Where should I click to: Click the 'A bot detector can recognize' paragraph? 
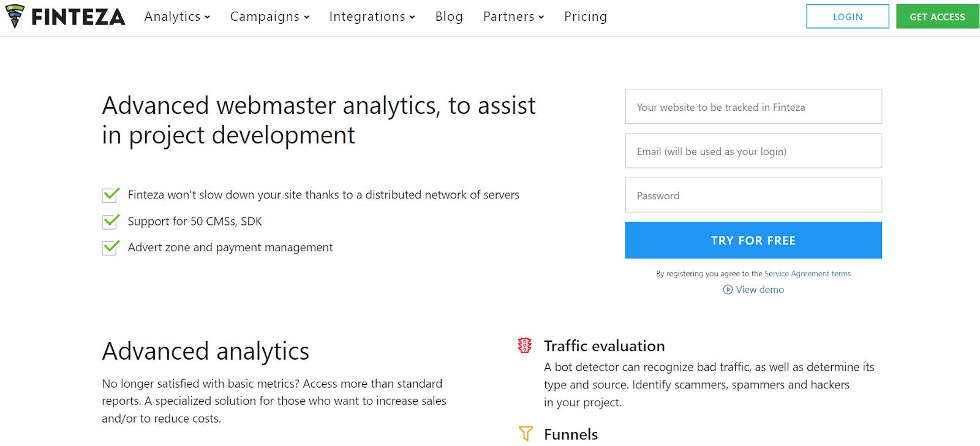pyautogui.click(x=709, y=385)
